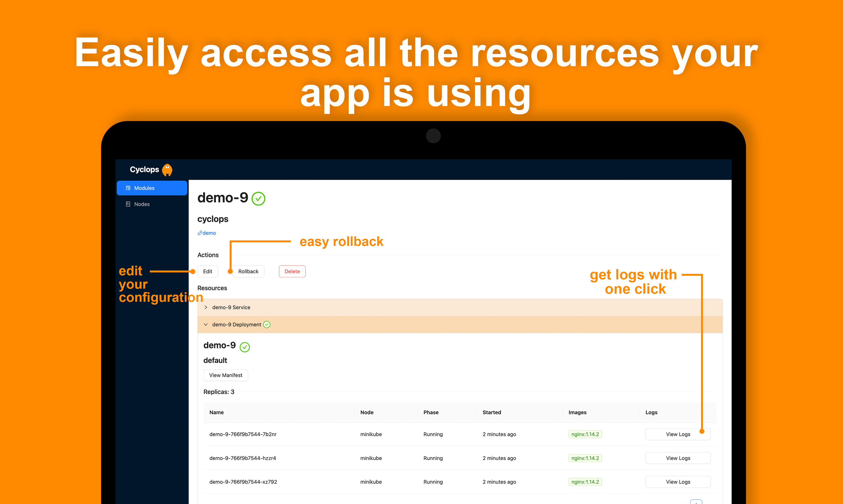Click the Resources section label

pos(212,288)
